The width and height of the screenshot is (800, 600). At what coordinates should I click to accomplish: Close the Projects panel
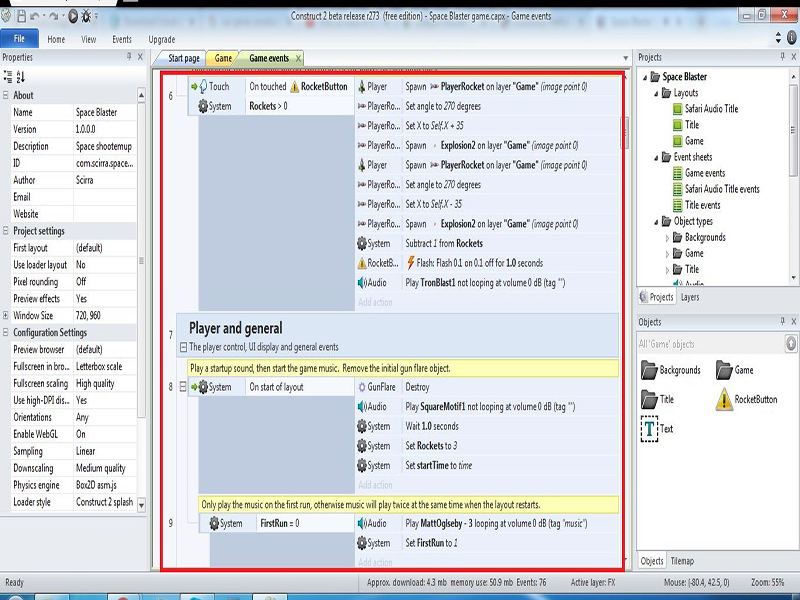pos(794,57)
